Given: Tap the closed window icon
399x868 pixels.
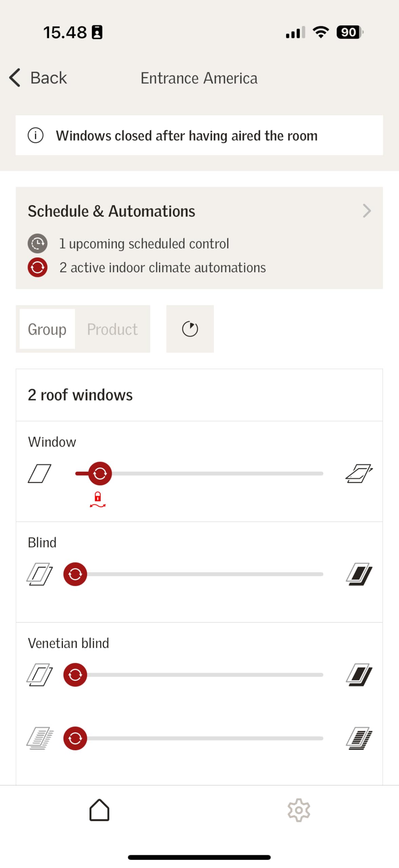Looking at the screenshot, I should (x=39, y=473).
